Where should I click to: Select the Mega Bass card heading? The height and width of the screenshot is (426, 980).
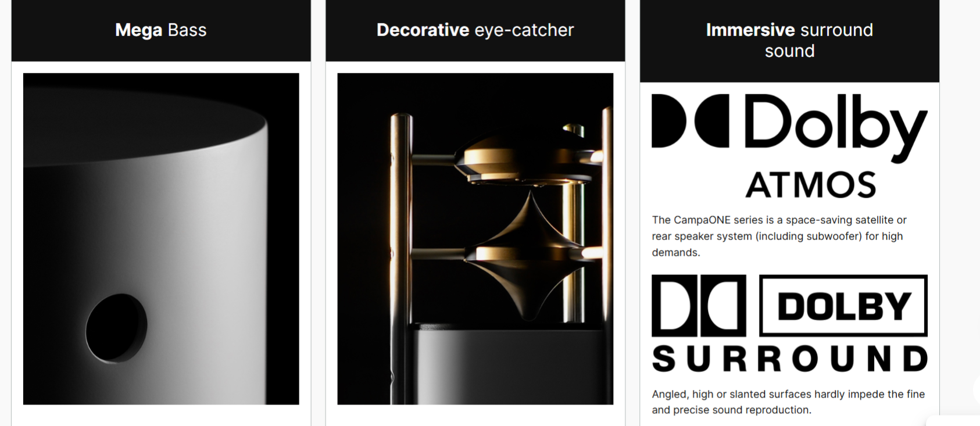click(x=161, y=30)
